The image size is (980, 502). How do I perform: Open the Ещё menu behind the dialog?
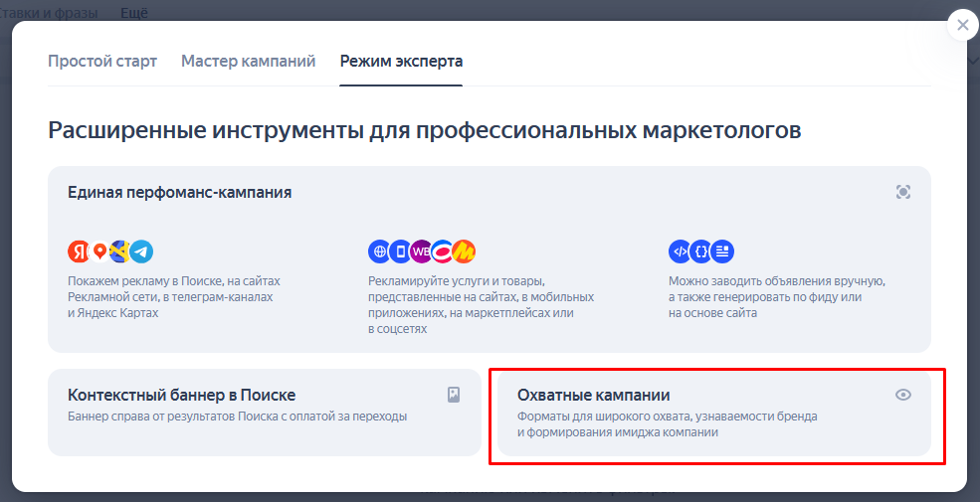tap(134, 13)
